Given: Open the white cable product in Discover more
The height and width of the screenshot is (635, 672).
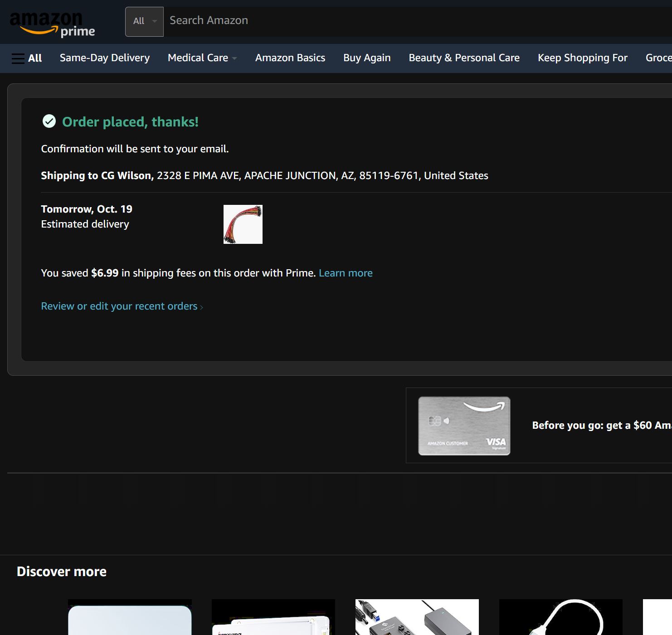Looking at the screenshot, I should point(561,617).
